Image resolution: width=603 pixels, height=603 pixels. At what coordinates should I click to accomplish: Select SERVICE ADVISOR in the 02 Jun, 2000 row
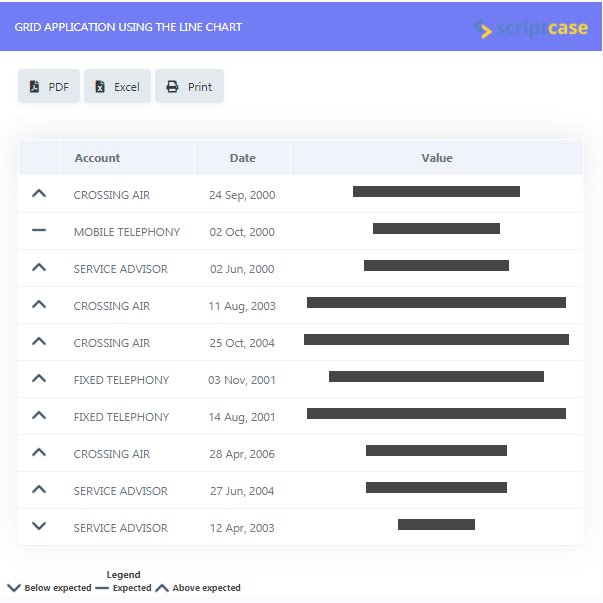tap(120, 269)
